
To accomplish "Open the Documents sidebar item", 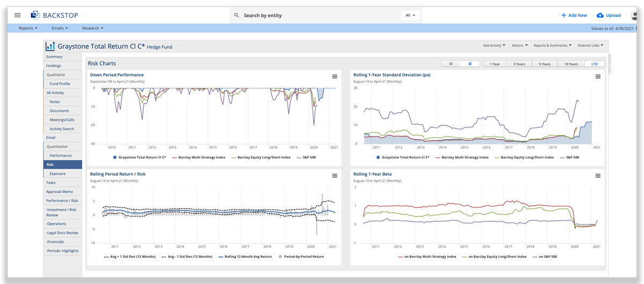I will (x=63, y=111).
